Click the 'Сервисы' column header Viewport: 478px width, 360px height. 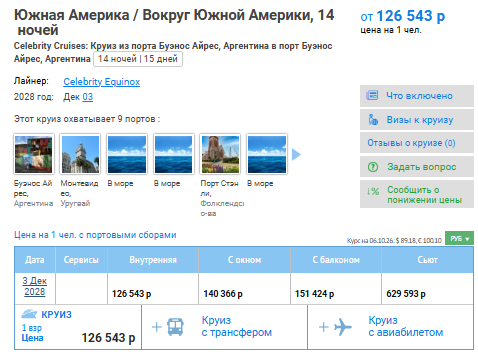(x=81, y=260)
